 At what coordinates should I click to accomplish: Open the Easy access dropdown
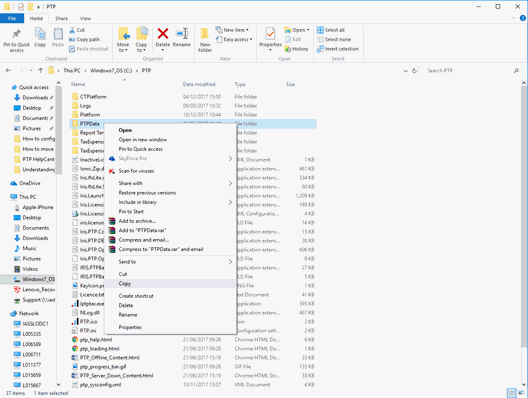pos(234,39)
